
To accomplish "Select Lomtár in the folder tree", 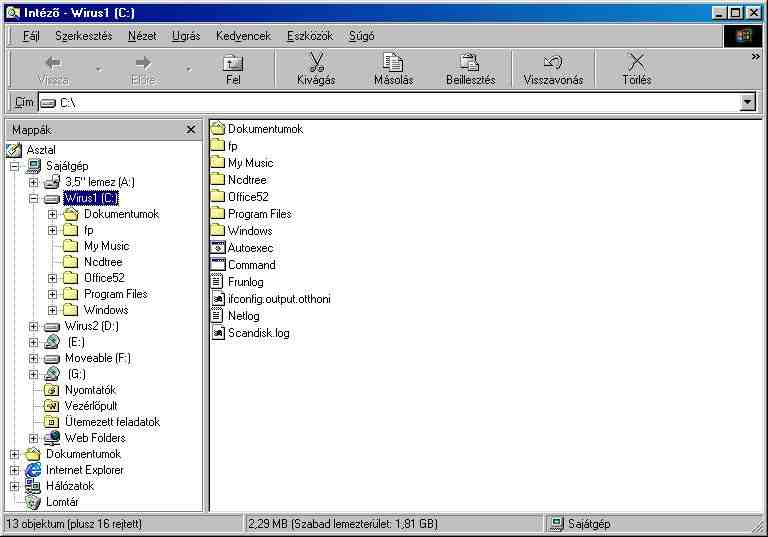I will coord(62,502).
